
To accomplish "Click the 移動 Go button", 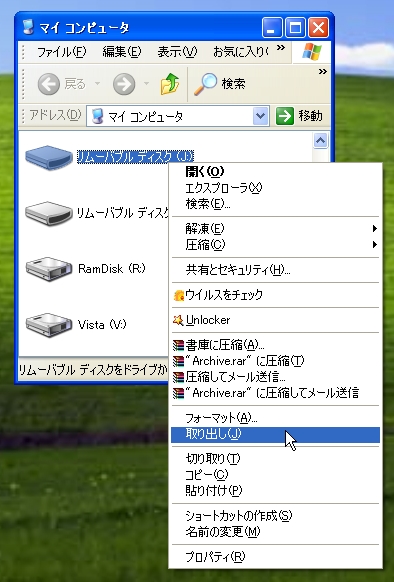I will pos(299,116).
